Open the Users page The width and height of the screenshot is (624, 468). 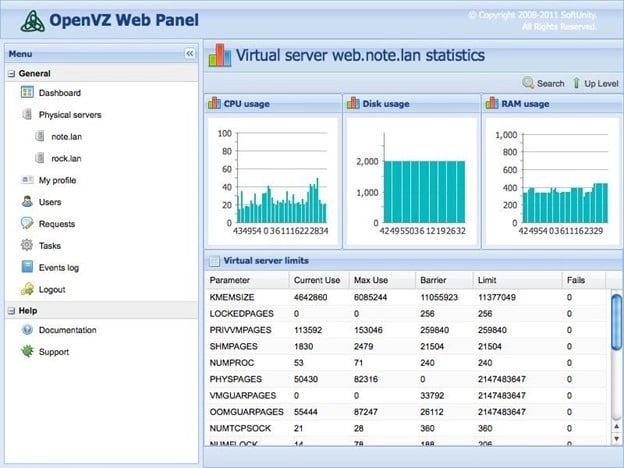[x=50, y=202]
